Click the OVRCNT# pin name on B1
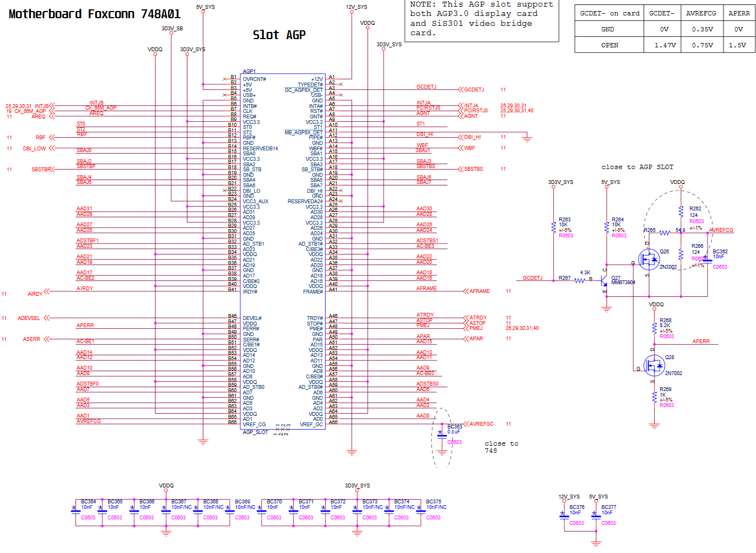756x553 pixels. click(254, 79)
